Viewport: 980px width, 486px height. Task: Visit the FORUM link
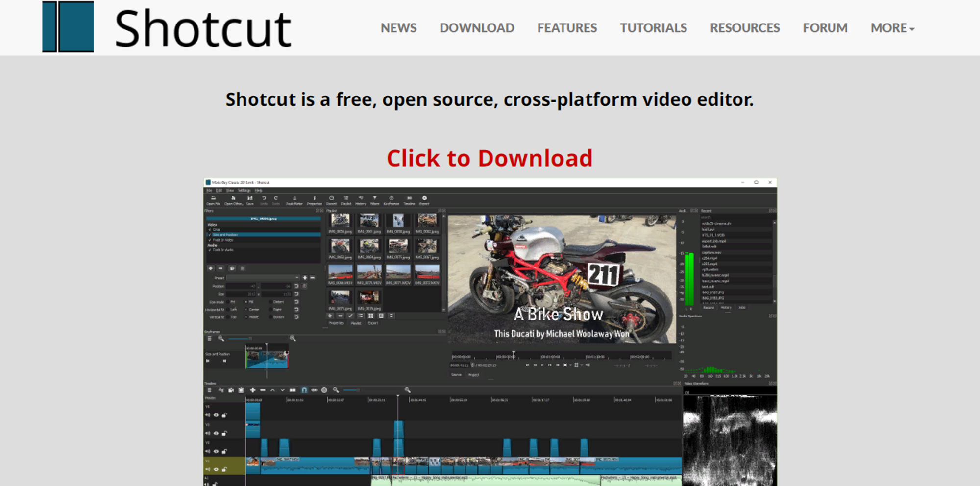coord(825,28)
